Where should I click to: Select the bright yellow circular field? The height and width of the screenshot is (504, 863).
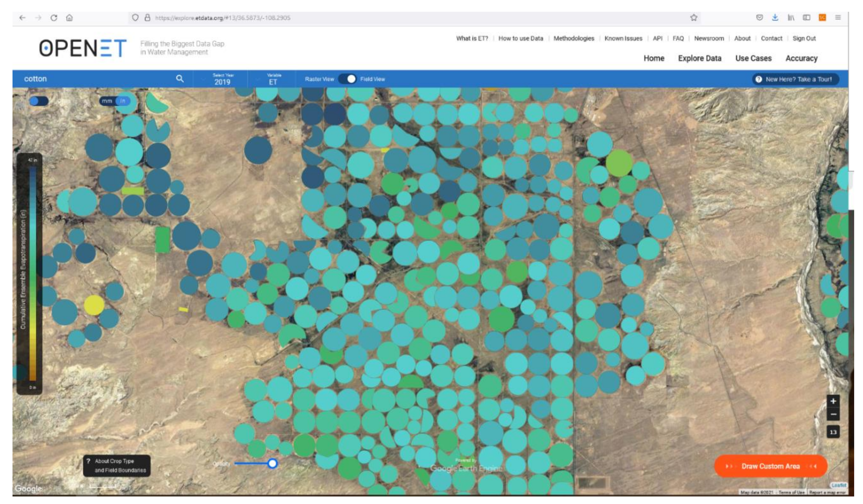click(94, 305)
